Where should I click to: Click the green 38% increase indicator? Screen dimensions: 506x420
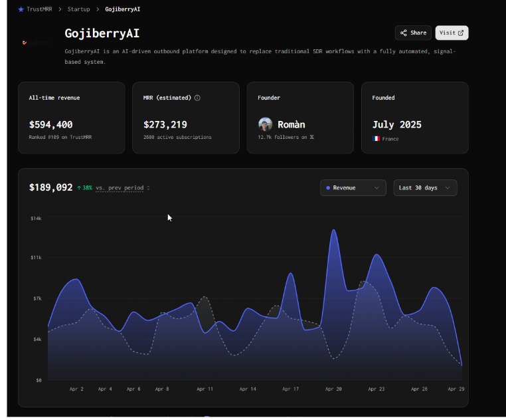click(84, 187)
